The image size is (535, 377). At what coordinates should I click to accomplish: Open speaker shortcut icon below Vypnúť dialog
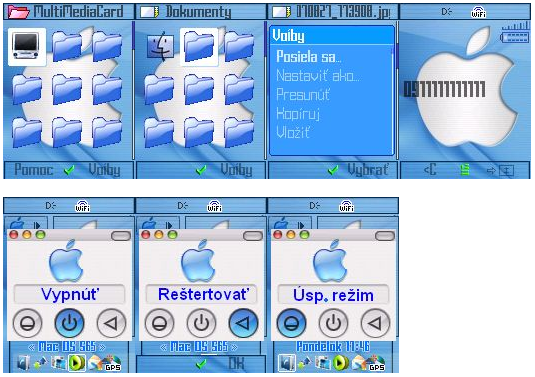tap(23, 364)
